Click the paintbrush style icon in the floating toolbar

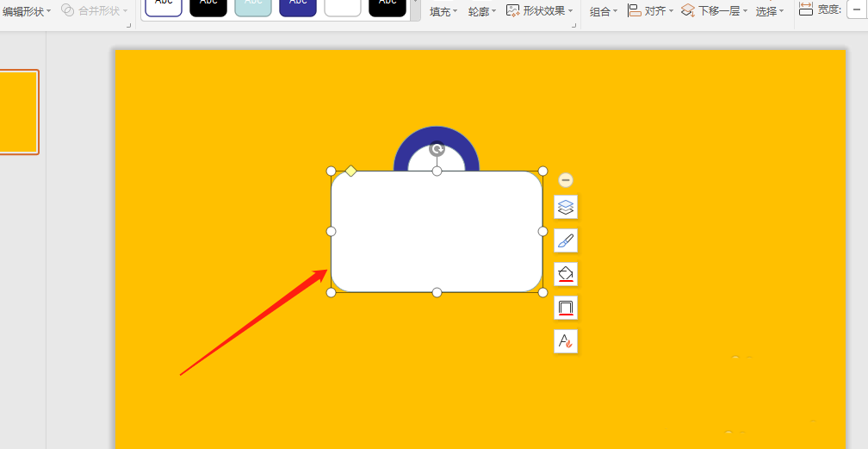566,240
